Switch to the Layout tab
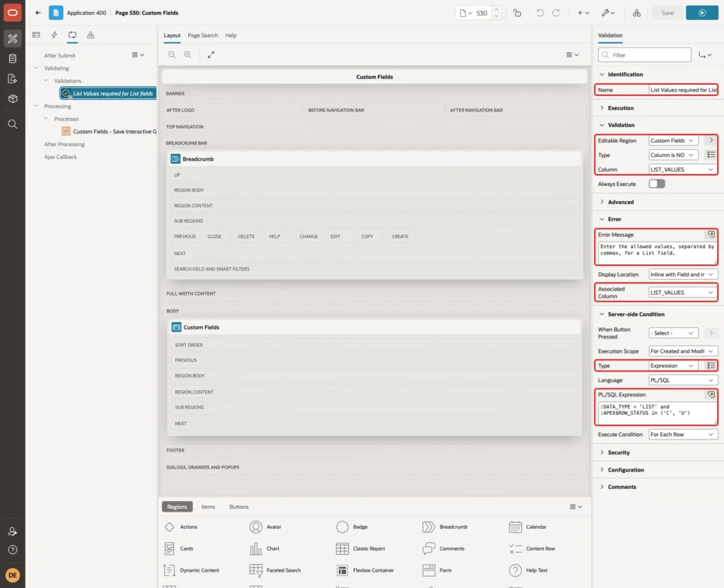This screenshot has height=588, width=724. (x=172, y=35)
